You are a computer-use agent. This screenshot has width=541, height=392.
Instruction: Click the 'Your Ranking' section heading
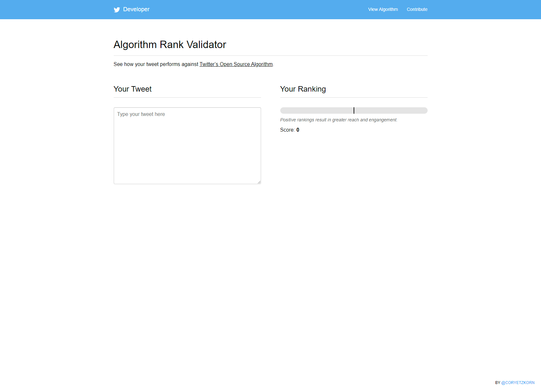pos(303,89)
